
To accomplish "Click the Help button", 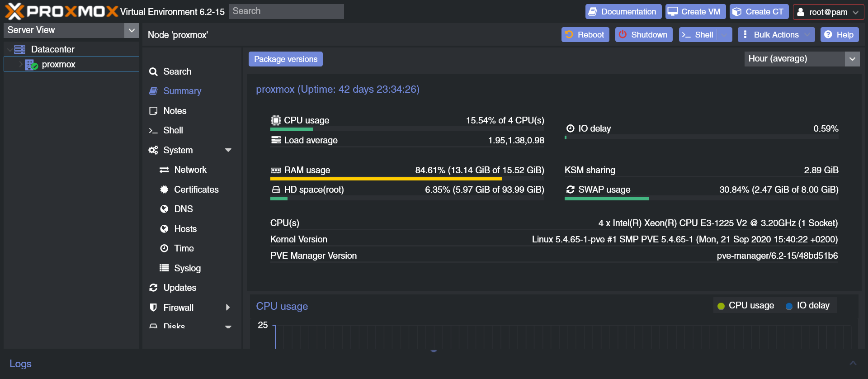I will [840, 35].
